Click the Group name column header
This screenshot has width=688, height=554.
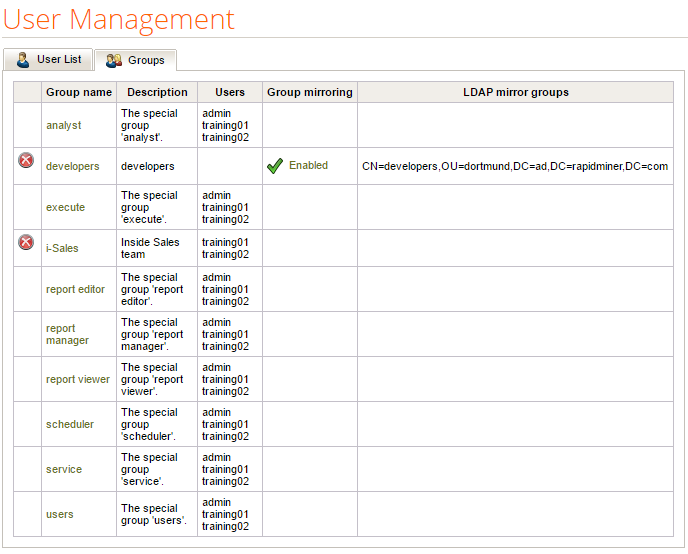click(79, 92)
